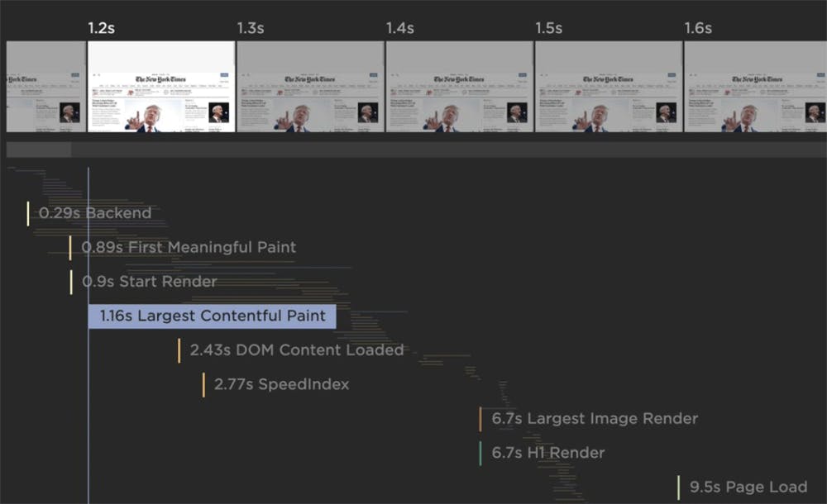
Task: Click the 9.5s Page Load marker
Action: (748, 487)
